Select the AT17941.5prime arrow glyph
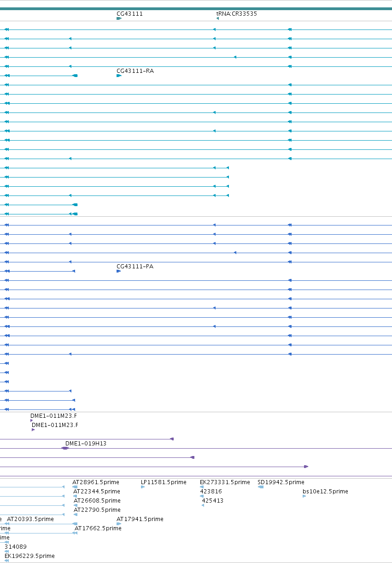 point(119,524)
